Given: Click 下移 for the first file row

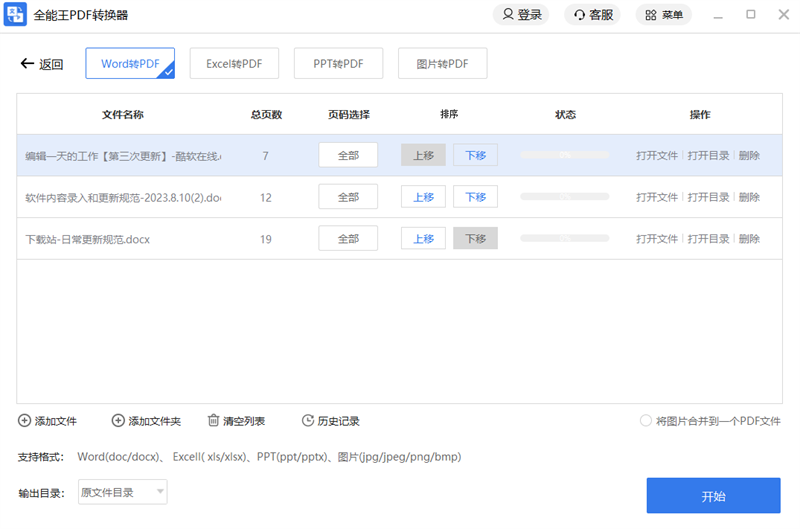Looking at the screenshot, I should coord(475,155).
